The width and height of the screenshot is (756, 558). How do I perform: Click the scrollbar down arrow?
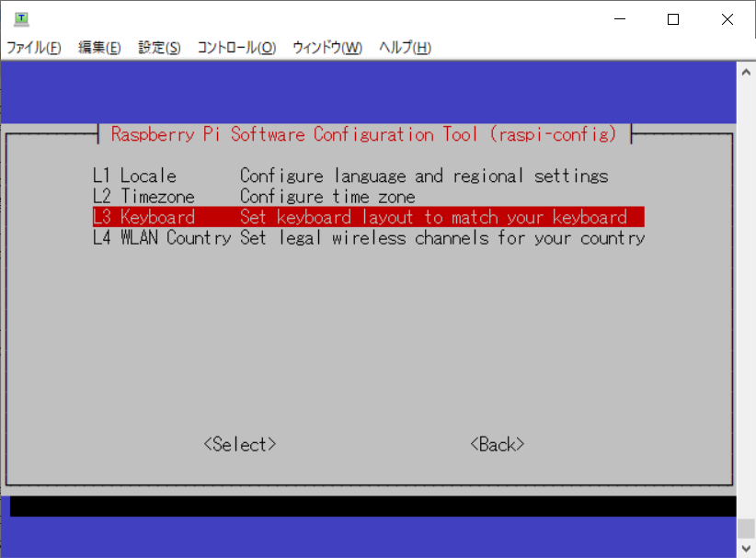coord(746,549)
